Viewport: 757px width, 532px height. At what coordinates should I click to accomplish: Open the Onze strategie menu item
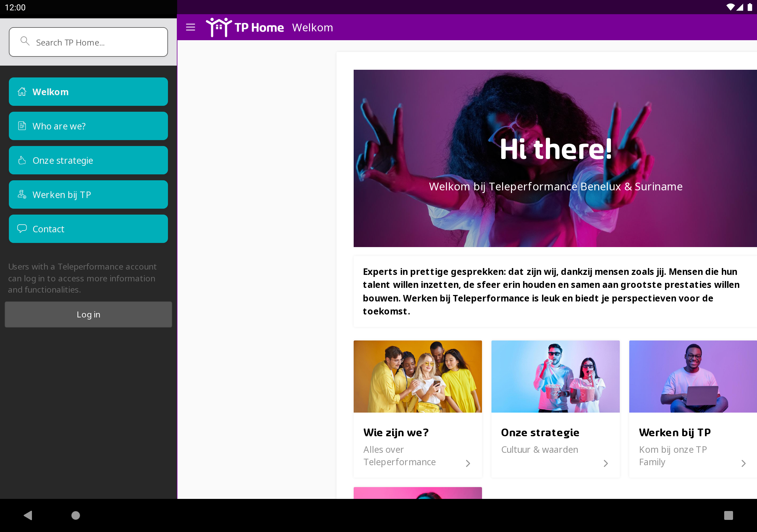click(88, 160)
